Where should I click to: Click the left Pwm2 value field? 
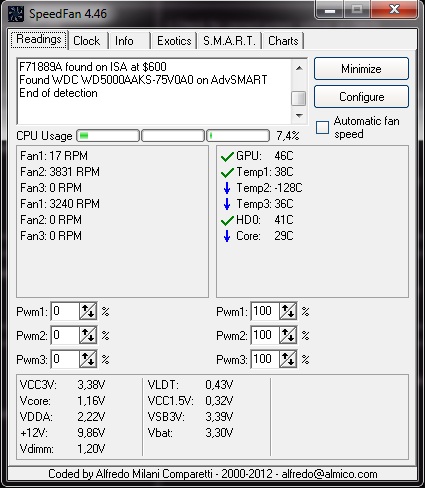pos(65,335)
